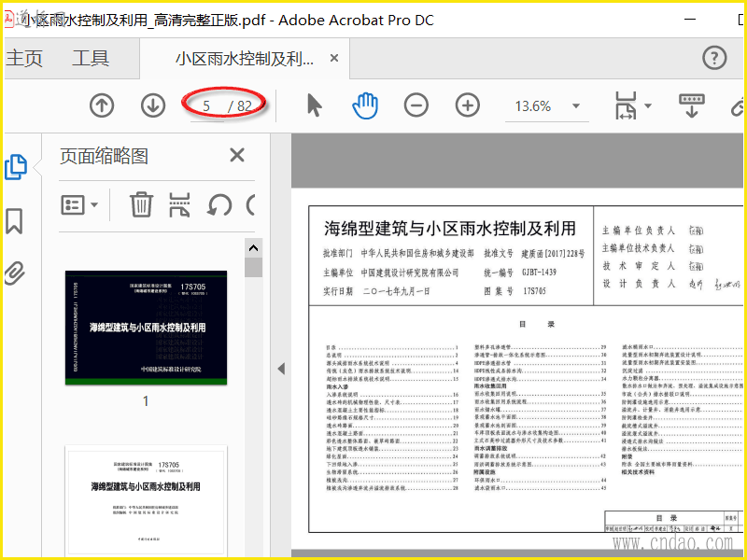Click the total page count 82
The image size is (747, 560).
tap(245, 106)
